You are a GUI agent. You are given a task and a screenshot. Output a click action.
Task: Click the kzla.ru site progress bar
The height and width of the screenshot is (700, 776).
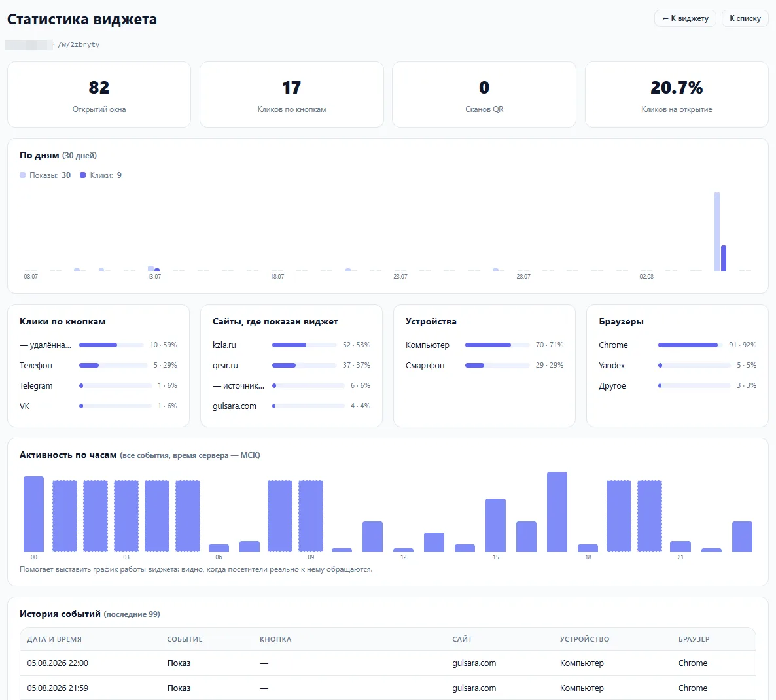click(x=304, y=345)
